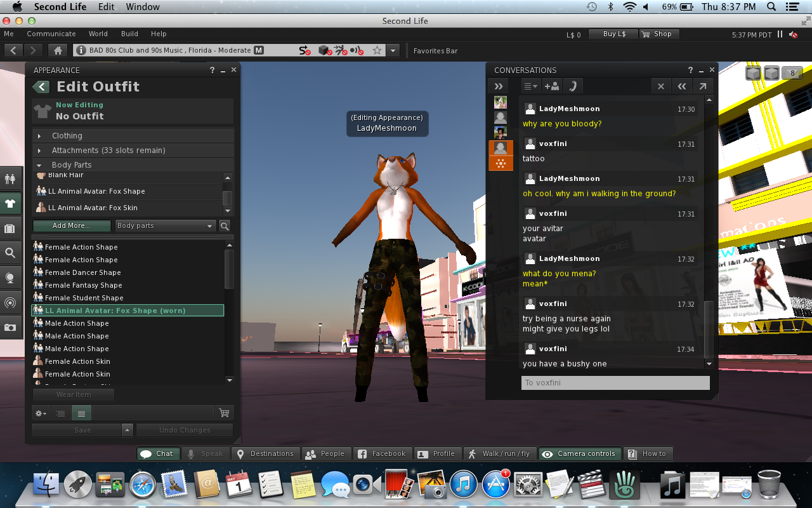Click the Wear Item button
The image size is (812, 508).
[74, 394]
